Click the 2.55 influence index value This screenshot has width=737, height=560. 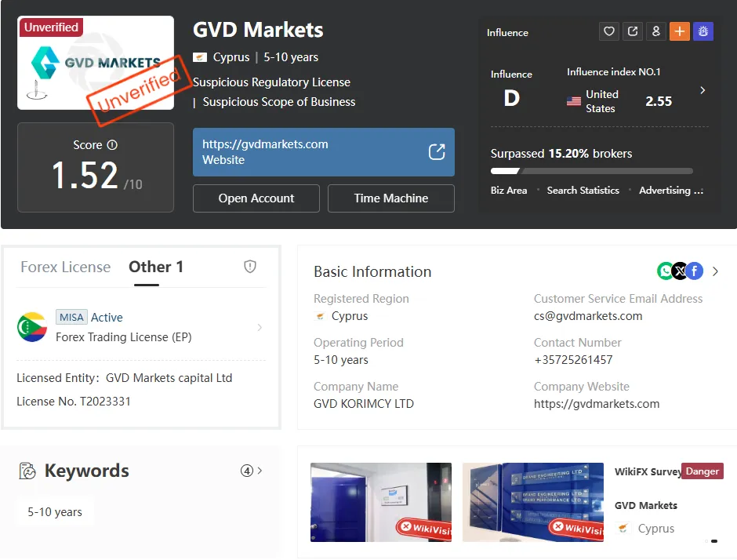[x=659, y=101]
